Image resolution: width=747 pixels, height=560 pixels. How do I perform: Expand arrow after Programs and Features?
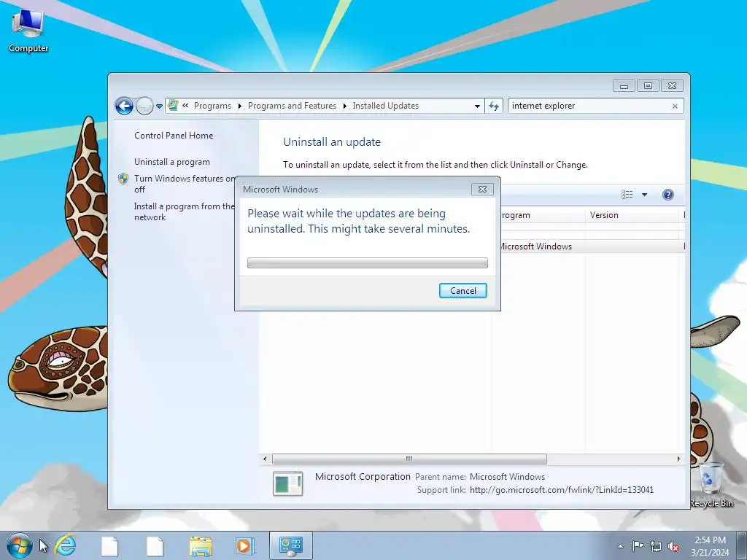coord(344,106)
